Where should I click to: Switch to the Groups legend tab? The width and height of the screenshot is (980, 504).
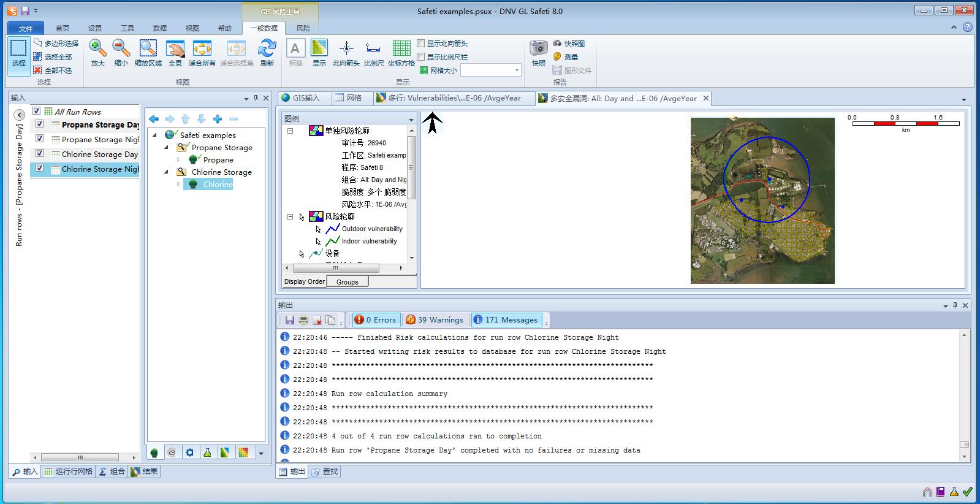point(347,282)
